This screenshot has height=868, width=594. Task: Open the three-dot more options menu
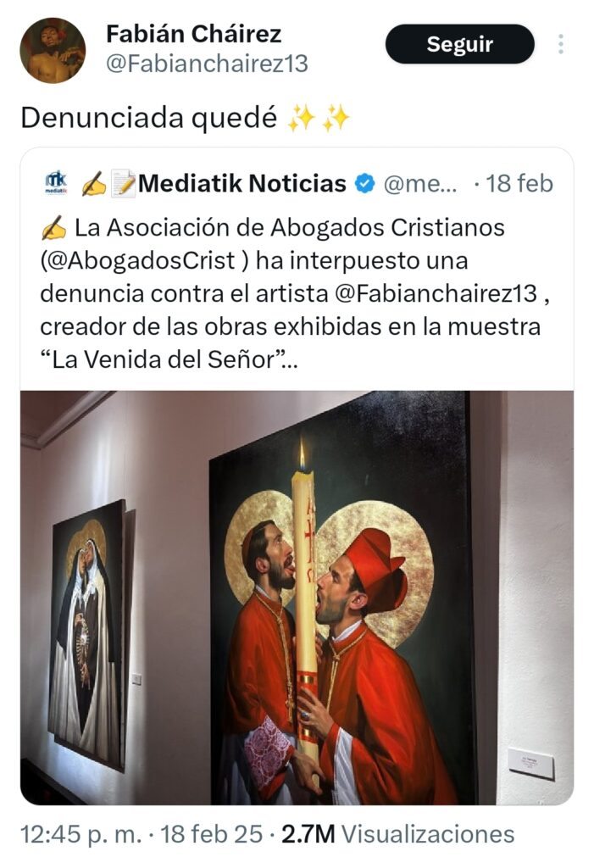click(561, 44)
